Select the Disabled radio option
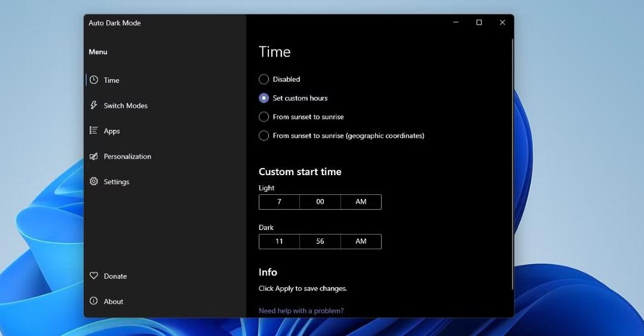Image resolution: width=644 pixels, height=336 pixels. [264, 79]
